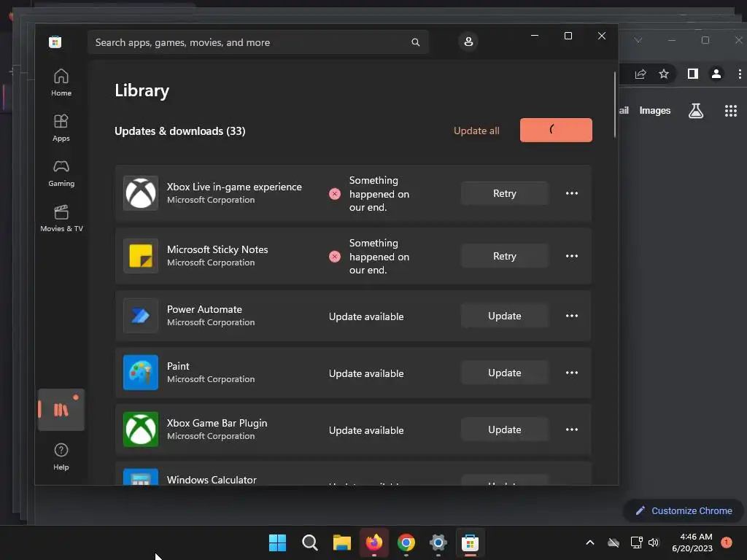Image resolution: width=747 pixels, height=560 pixels.
Task: Open the user account profile icon
Action: pyautogui.click(x=468, y=42)
